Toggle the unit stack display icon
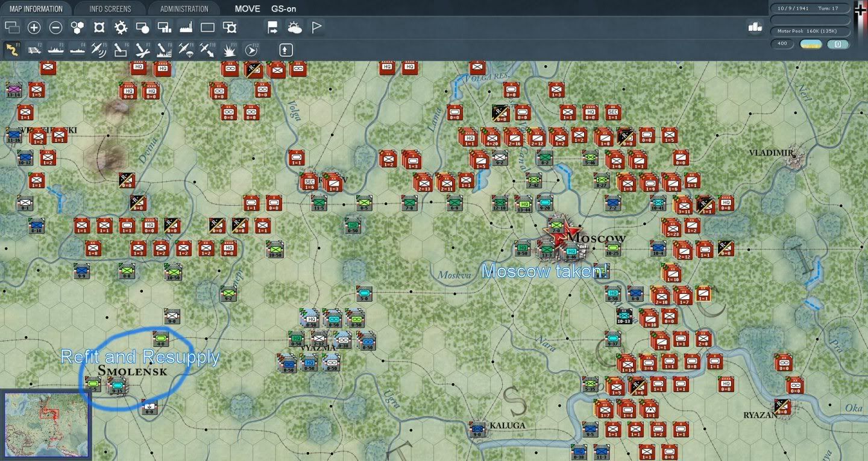 pyautogui.click(x=12, y=27)
